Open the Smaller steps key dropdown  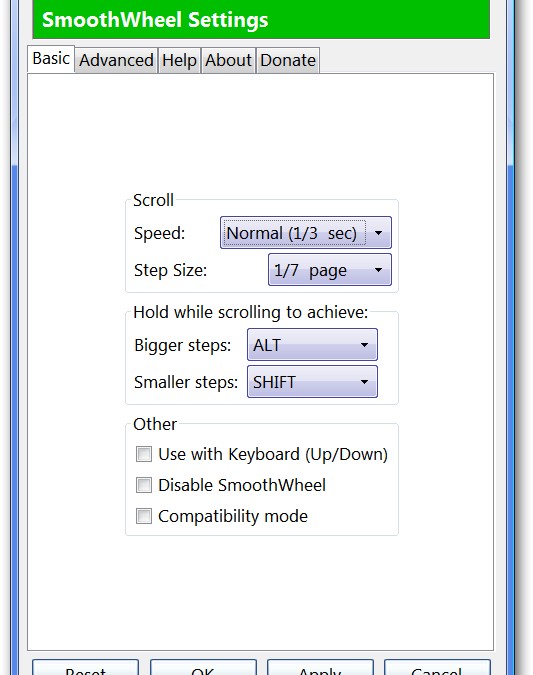(312, 382)
